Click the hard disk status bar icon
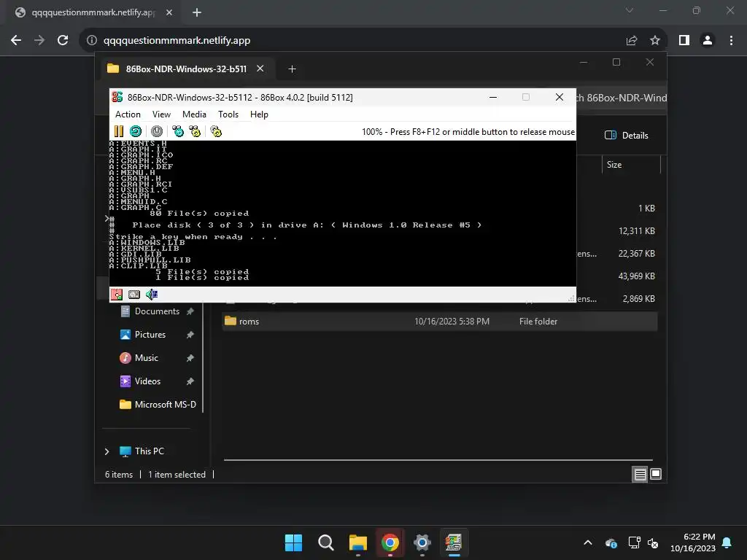The width and height of the screenshot is (747, 560). 134,295
